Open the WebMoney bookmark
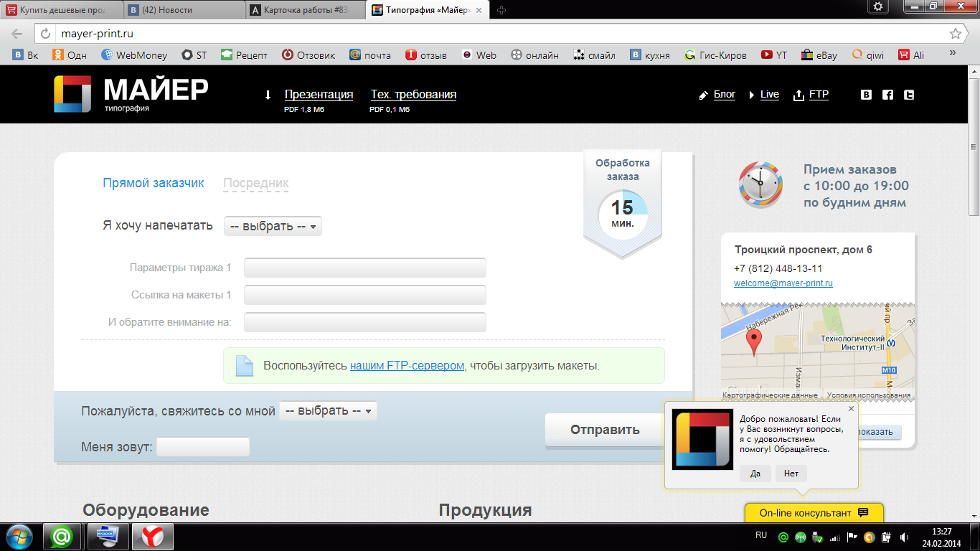This screenshot has width=980, height=551. [134, 55]
